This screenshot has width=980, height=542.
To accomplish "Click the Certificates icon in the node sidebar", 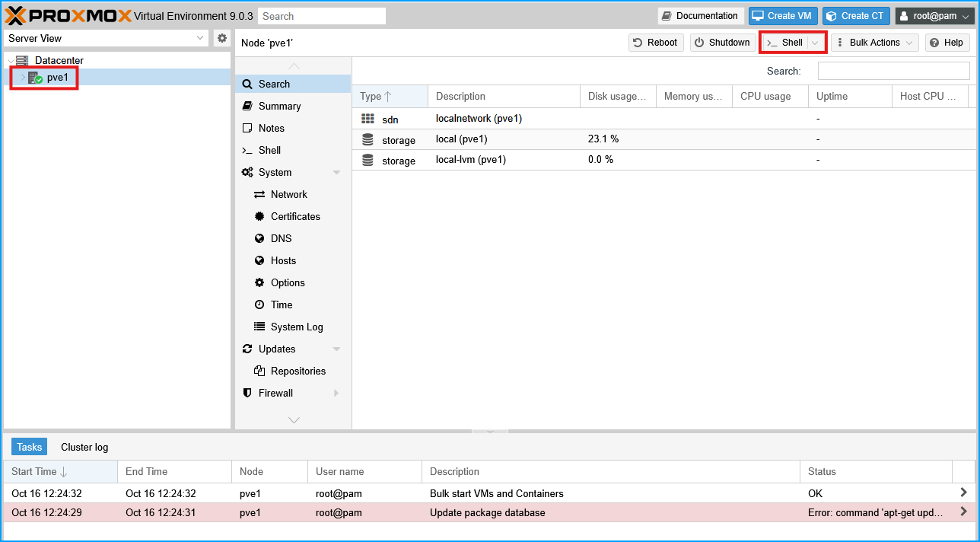I will pos(259,216).
